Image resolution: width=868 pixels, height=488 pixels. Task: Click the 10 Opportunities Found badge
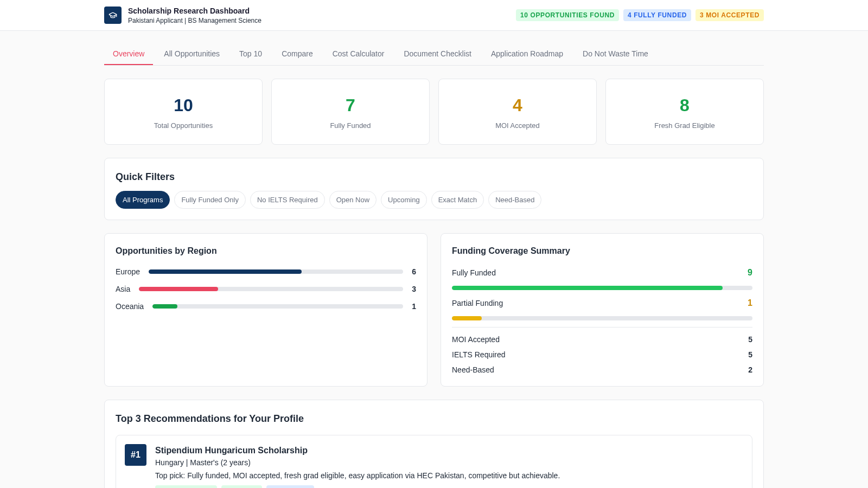pyautogui.click(x=567, y=15)
